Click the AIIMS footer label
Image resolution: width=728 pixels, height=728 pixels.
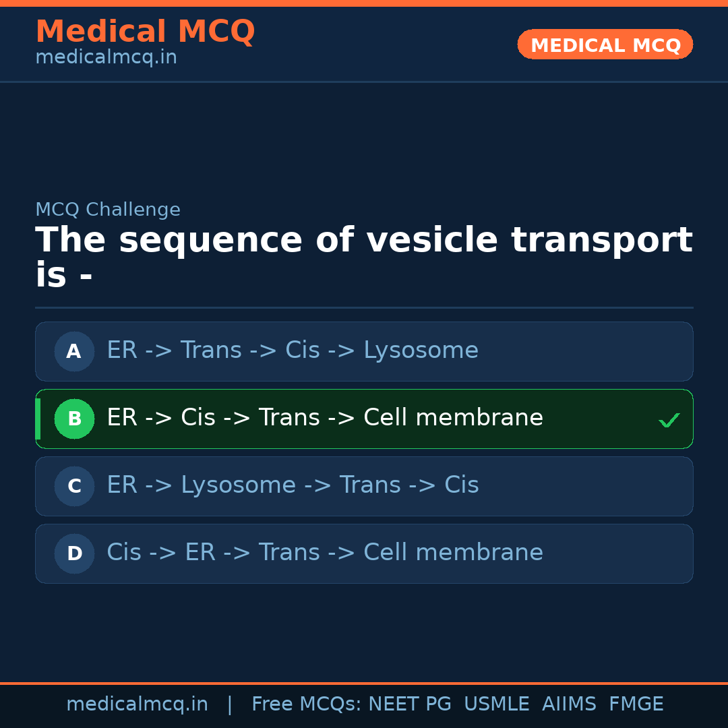tap(570, 703)
